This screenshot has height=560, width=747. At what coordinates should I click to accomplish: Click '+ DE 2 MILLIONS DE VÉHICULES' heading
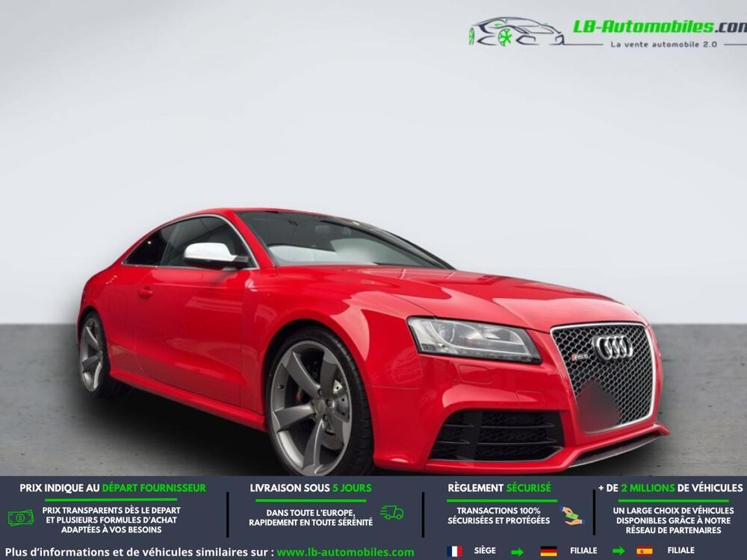[670, 488]
